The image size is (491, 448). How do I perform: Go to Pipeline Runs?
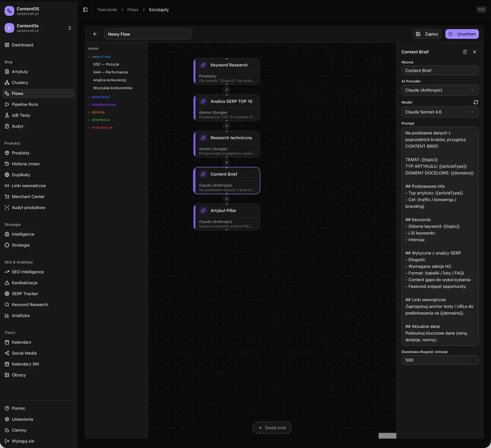pyautogui.click(x=38, y=104)
